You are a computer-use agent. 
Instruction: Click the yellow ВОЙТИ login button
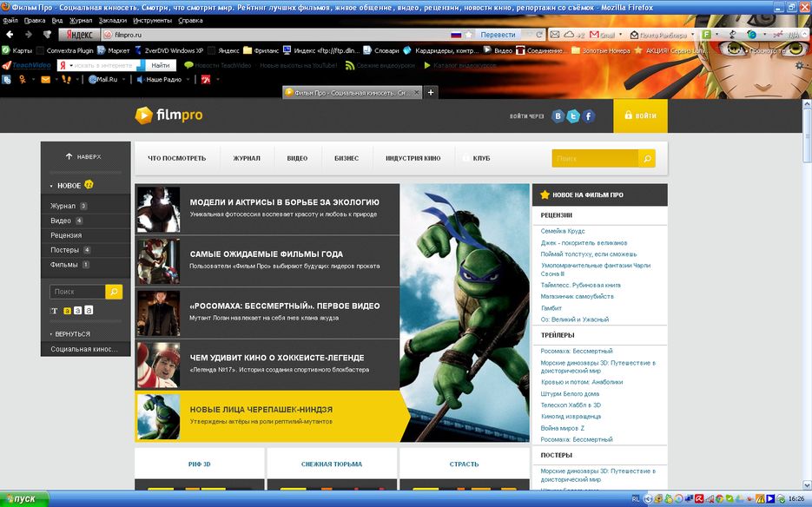tap(640, 115)
